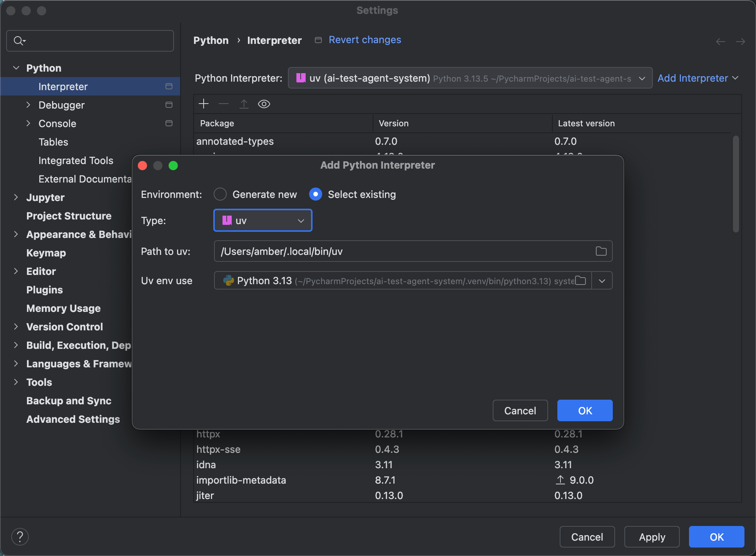Open Advanced Settings page
This screenshot has height=556, width=756.
click(x=73, y=419)
